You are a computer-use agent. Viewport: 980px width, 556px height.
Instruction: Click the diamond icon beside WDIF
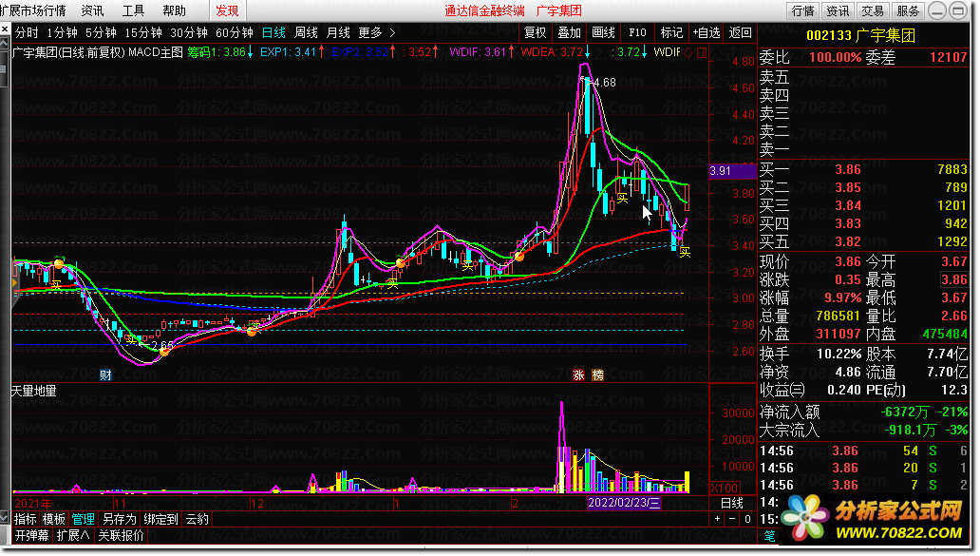(688, 52)
